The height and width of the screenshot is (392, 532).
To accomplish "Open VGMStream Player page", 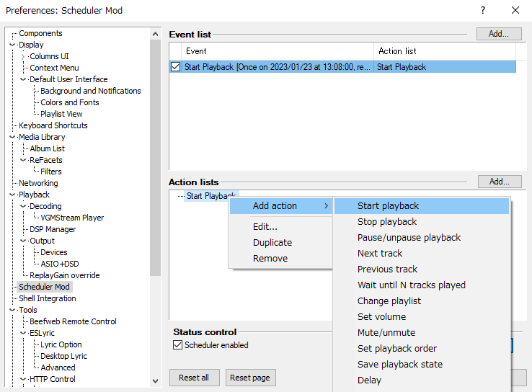I will pyautogui.click(x=72, y=218).
